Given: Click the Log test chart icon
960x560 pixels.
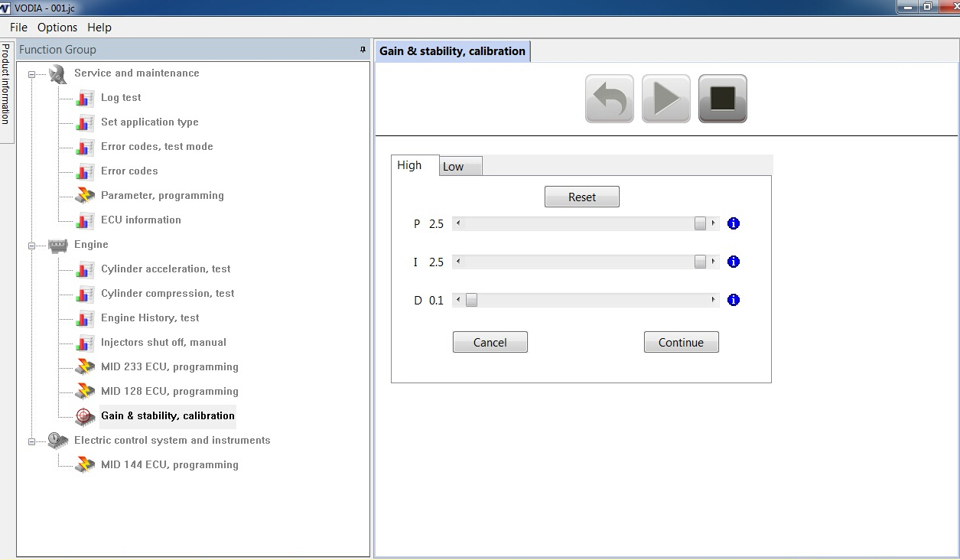Looking at the screenshot, I should click(x=85, y=98).
